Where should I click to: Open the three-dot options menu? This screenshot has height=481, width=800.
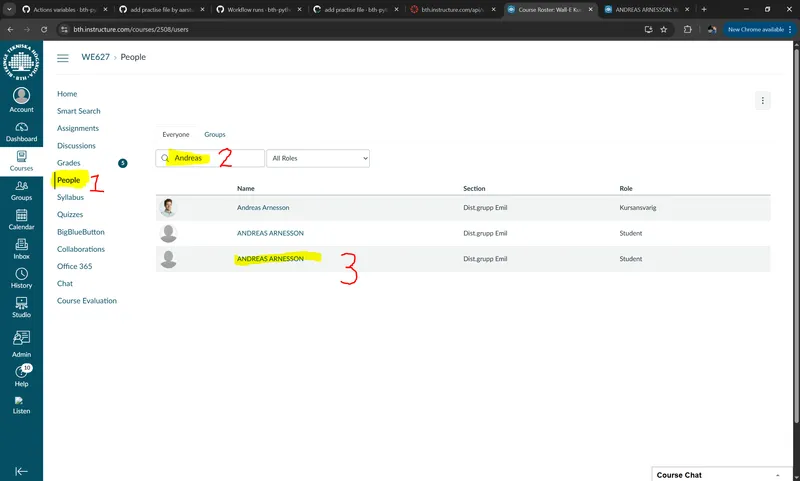point(763,100)
